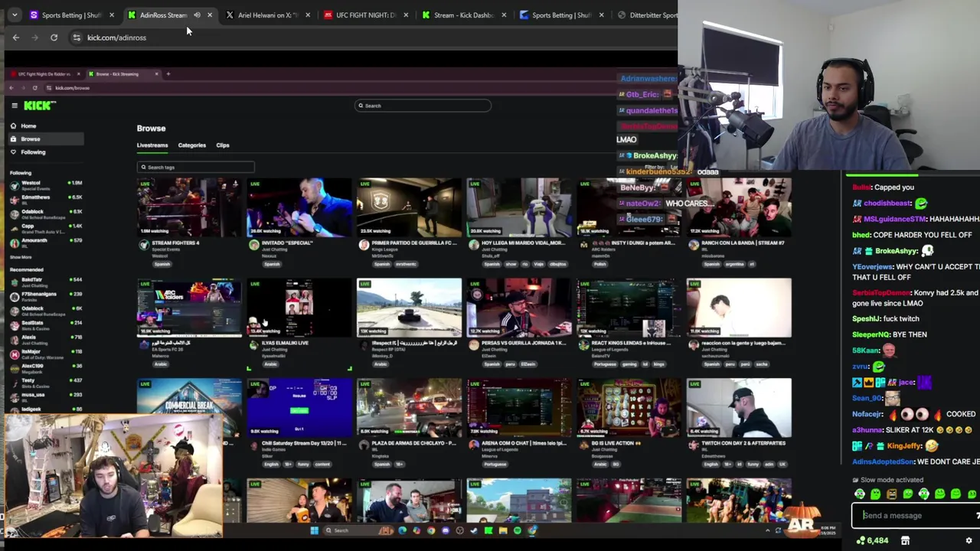Open the Categories tab
This screenshot has width=980, height=551.
coord(191,145)
